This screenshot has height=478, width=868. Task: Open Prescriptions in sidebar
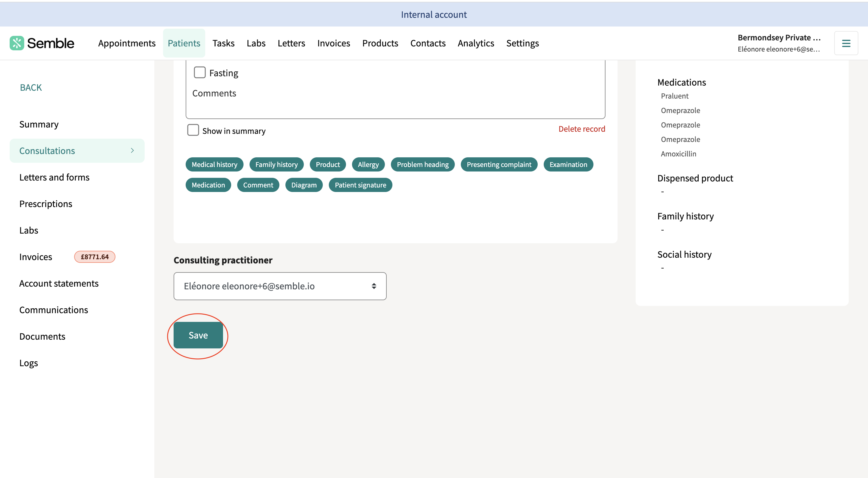point(46,204)
